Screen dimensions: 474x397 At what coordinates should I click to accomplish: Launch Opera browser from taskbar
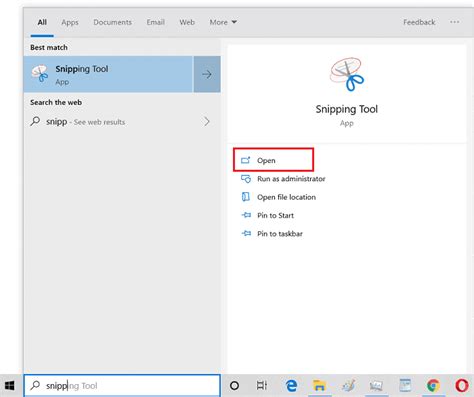(462, 386)
